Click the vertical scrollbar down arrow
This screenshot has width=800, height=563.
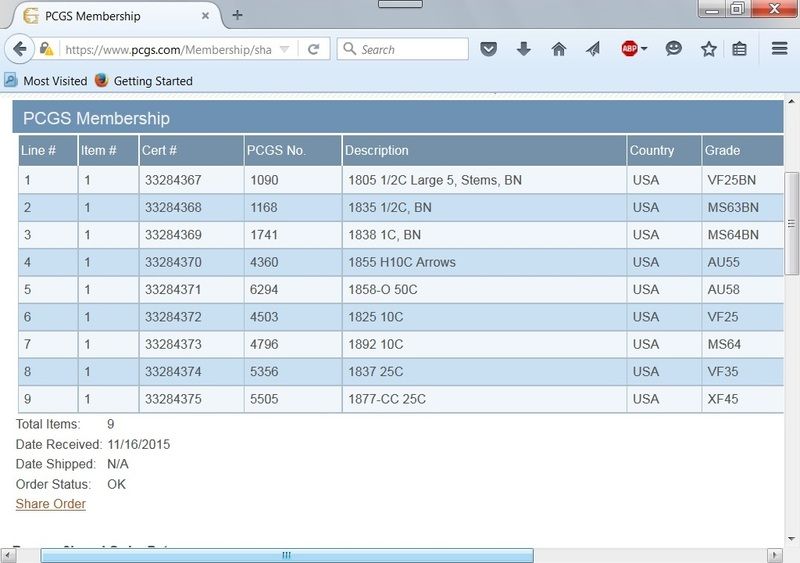point(791,538)
